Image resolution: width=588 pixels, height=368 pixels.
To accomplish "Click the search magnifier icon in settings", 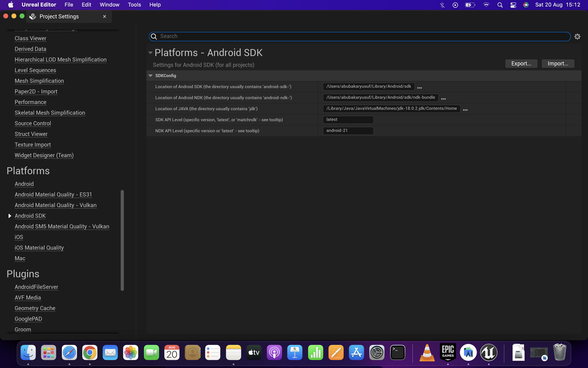I will tap(154, 37).
